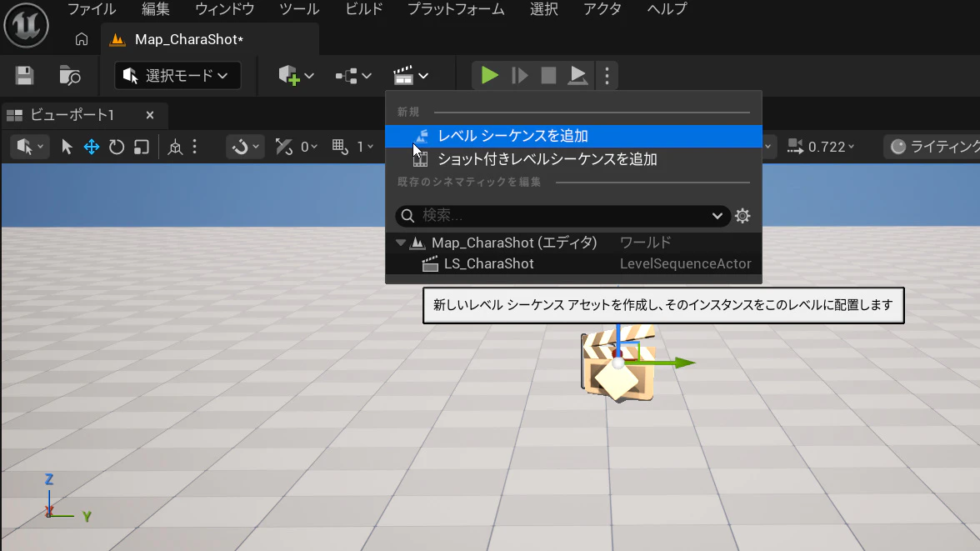Screen dimensions: 980x551
Task: Open the ウィンドウ menu
Action: [225, 9]
